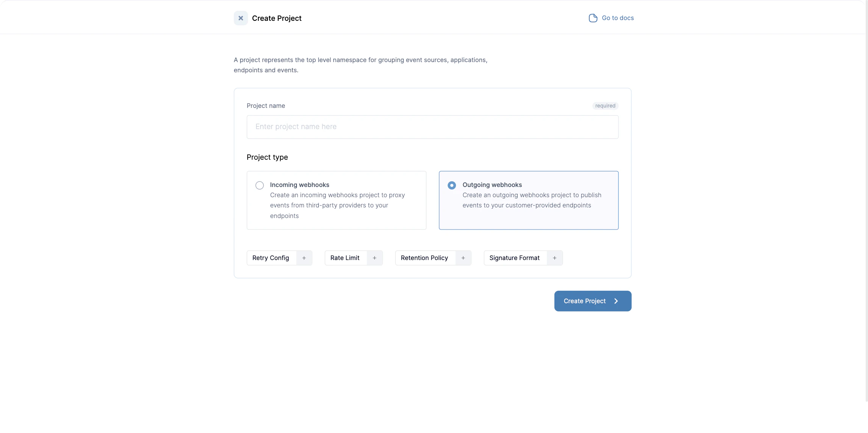Select the Outgoing webhooks card
868x433 pixels.
click(x=529, y=200)
